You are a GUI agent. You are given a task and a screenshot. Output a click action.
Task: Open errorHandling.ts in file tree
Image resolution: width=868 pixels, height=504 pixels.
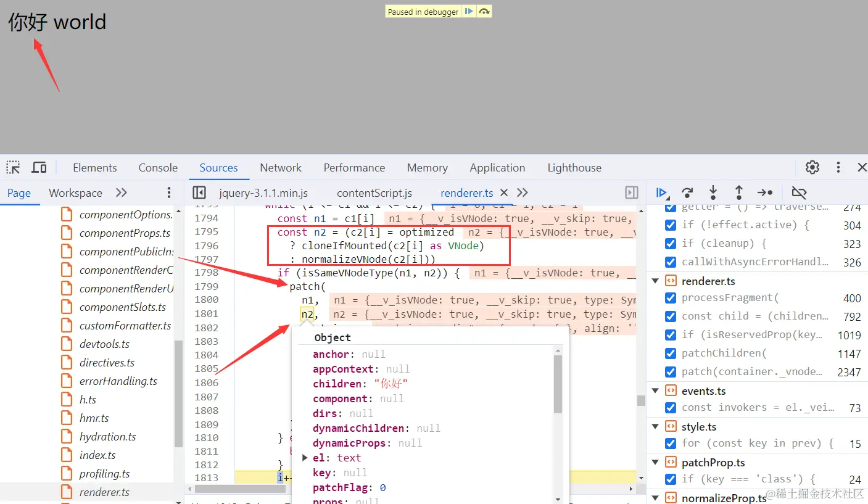(x=118, y=381)
